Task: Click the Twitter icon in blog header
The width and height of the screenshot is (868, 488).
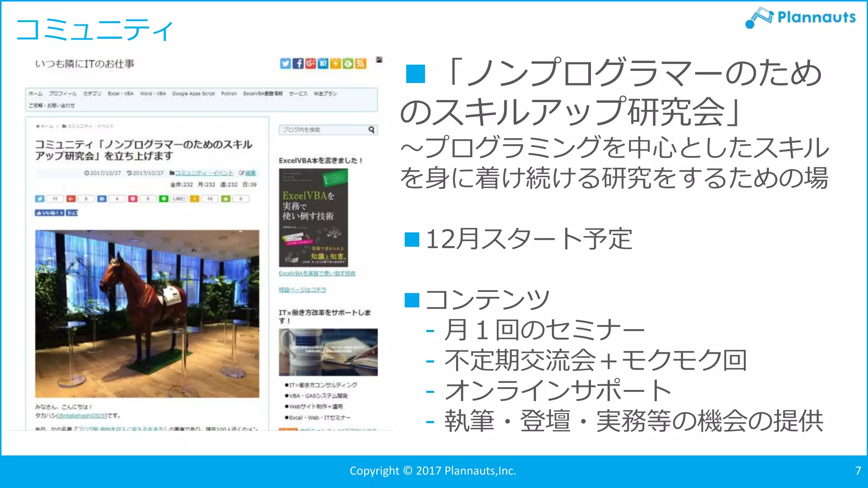Action: pyautogui.click(x=285, y=64)
